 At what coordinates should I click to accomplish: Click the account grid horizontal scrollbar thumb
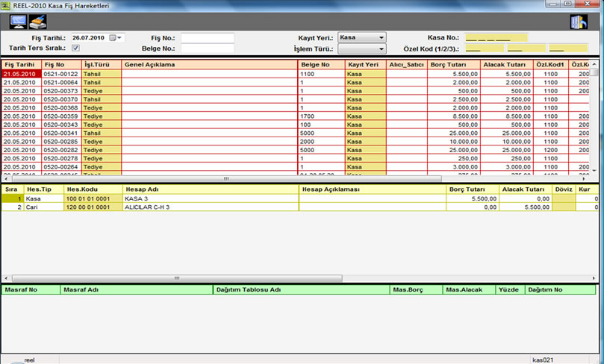[177, 278]
